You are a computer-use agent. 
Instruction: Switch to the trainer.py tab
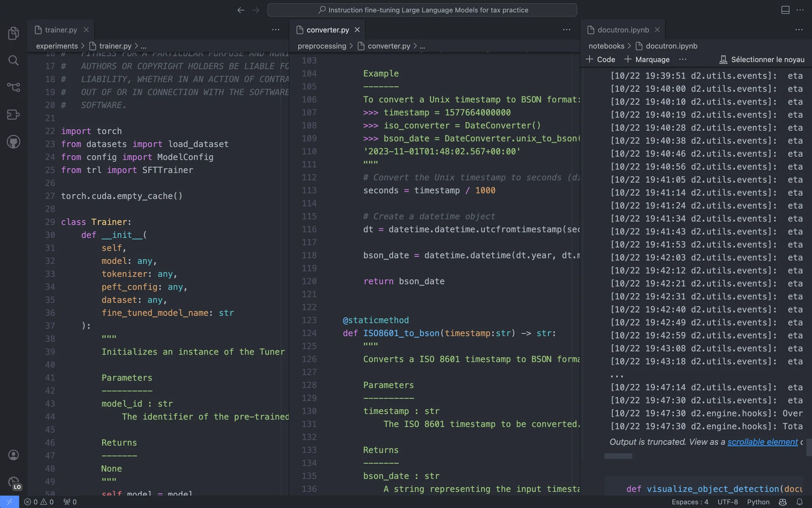[x=61, y=30]
